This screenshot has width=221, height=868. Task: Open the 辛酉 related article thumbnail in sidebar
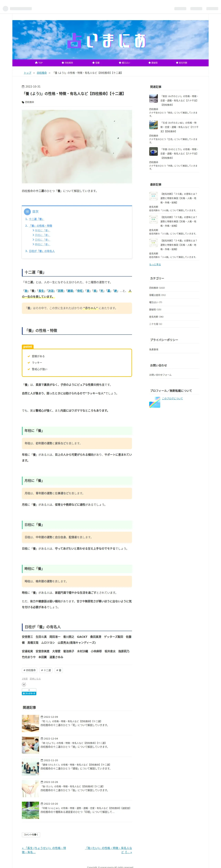pyautogui.click(x=153, y=151)
